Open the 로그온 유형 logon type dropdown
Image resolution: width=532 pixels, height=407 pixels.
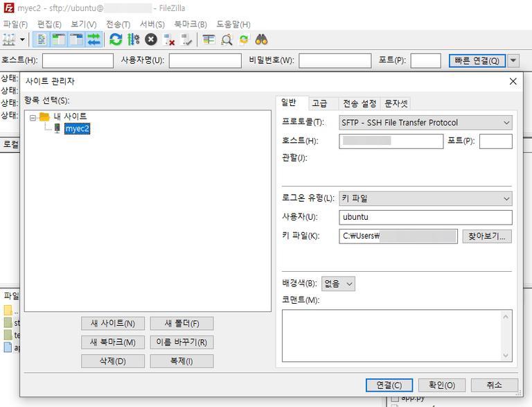425,198
